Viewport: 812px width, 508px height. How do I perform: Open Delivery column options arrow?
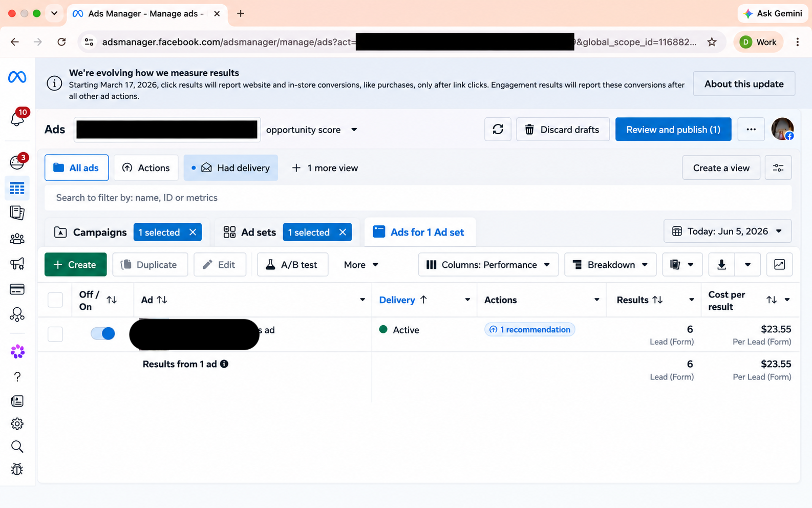467,300
